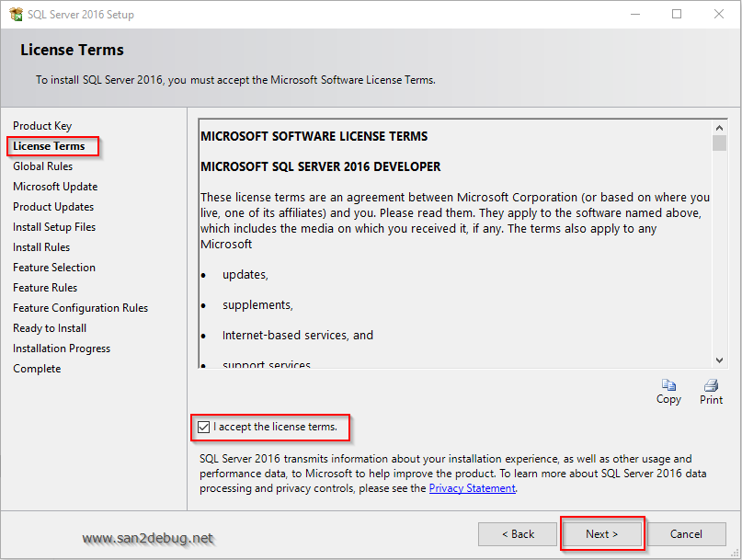Click the Next button
The image size is (742, 560).
602,534
